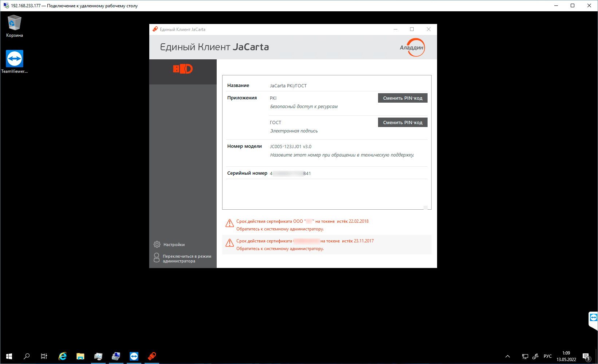
Task: Open the network status tray icon
Action: coord(525,356)
